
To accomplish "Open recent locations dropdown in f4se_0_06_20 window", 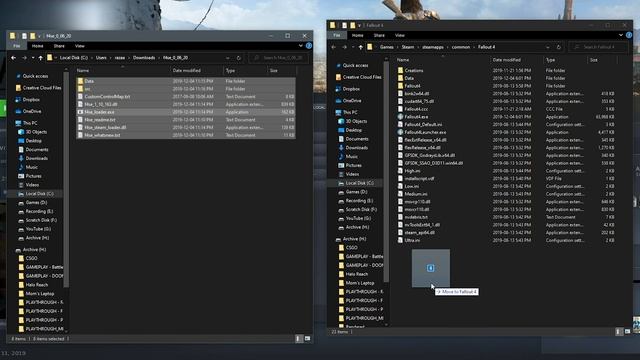I will (x=33, y=58).
